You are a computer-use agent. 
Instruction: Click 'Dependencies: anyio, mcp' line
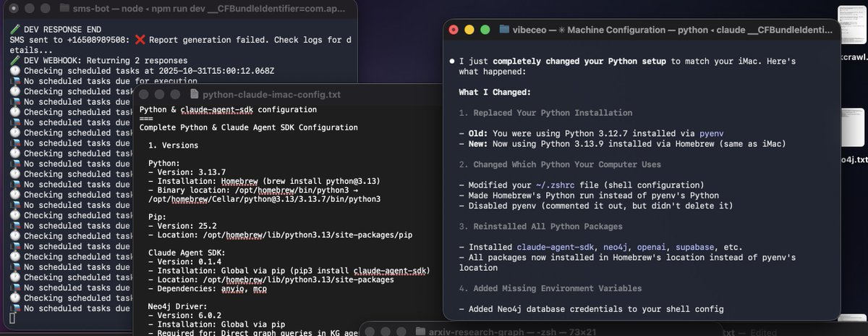207,289
